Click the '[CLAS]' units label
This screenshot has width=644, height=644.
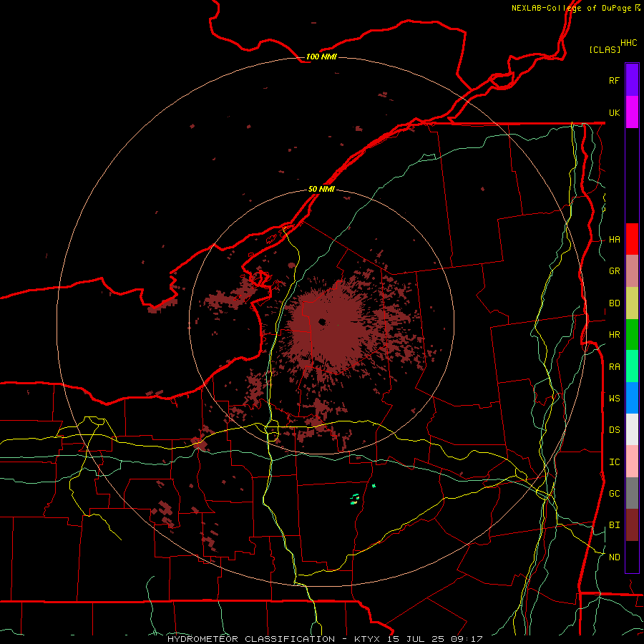pyautogui.click(x=604, y=49)
